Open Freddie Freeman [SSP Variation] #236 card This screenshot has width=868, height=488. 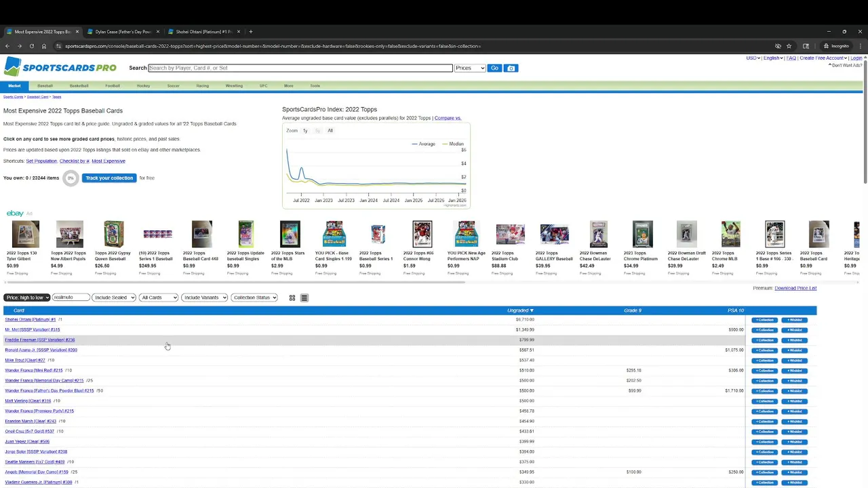(x=39, y=340)
